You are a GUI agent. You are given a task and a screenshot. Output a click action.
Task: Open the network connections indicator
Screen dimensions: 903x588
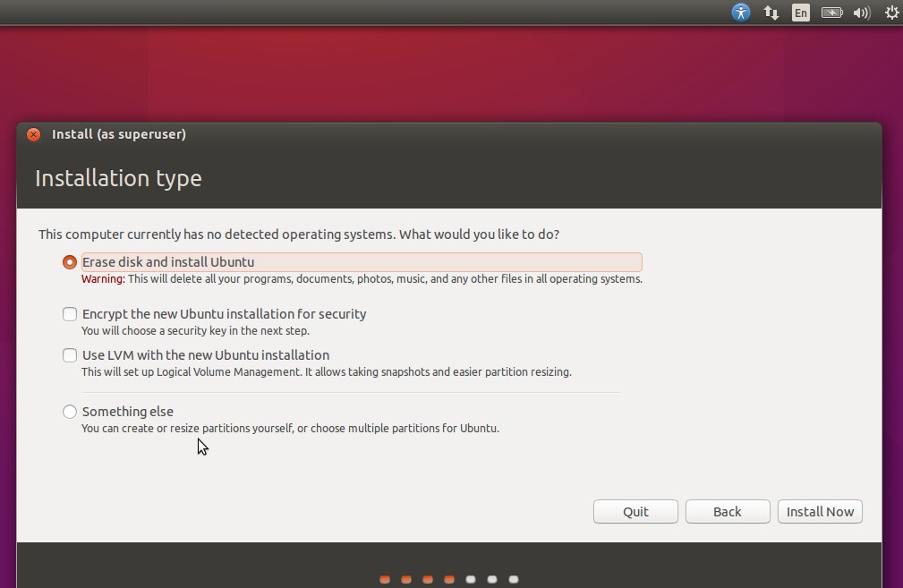pyautogui.click(x=771, y=13)
